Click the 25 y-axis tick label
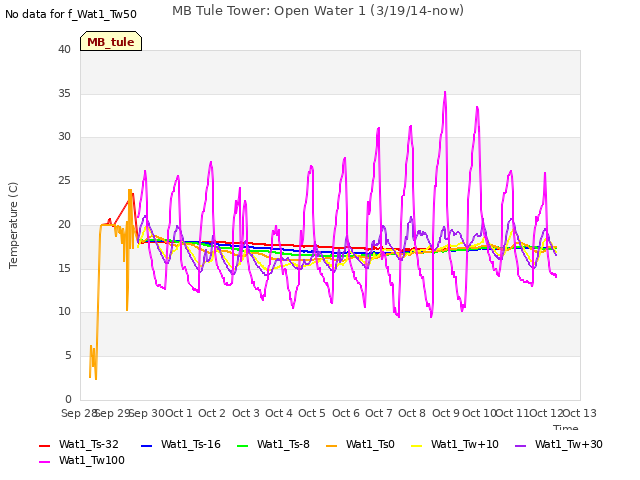Screen dimensions: 640x480 point(64,180)
